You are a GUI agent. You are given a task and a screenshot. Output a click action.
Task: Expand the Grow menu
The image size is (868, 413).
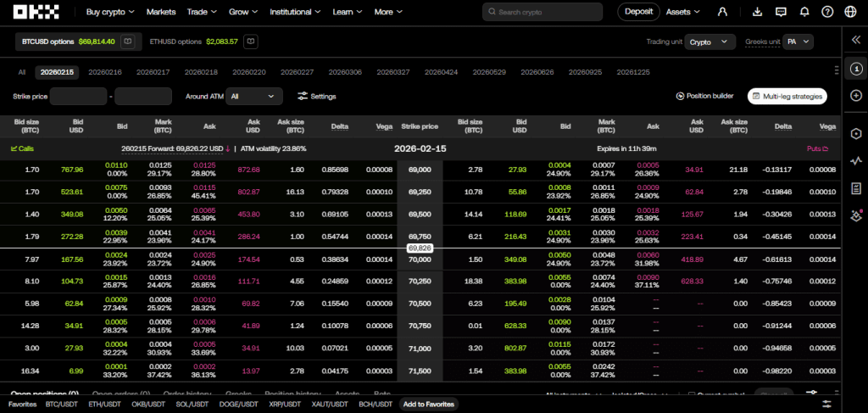(243, 12)
